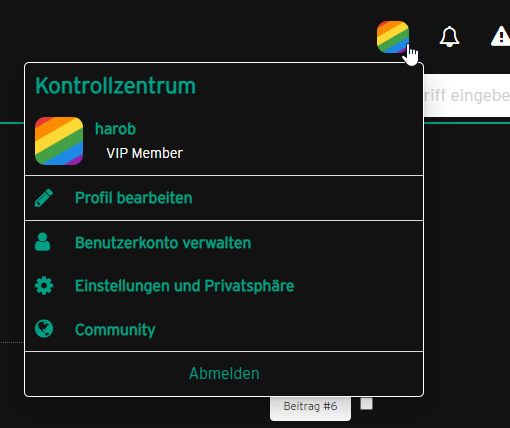Click the Beitrag #6 button

pos(310,408)
